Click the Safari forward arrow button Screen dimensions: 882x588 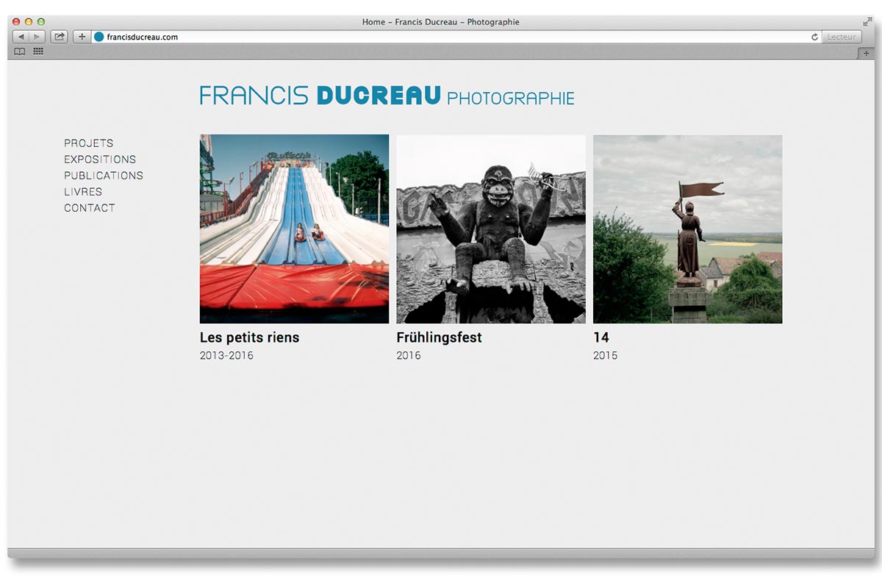click(x=37, y=37)
